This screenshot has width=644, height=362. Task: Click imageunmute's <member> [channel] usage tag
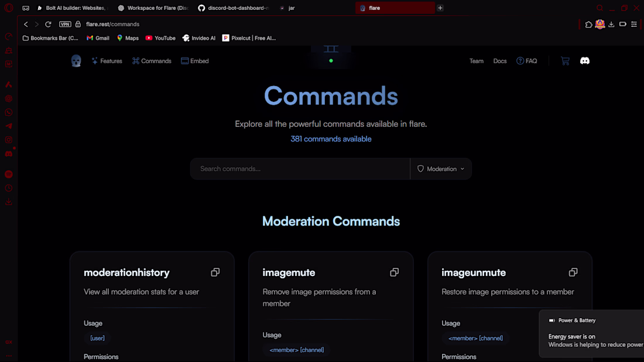point(475,338)
